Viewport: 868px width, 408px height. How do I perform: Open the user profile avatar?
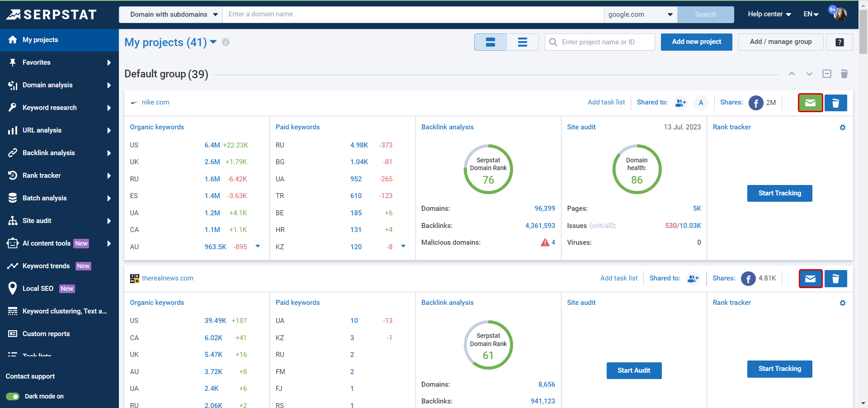(x=840, y=14)
